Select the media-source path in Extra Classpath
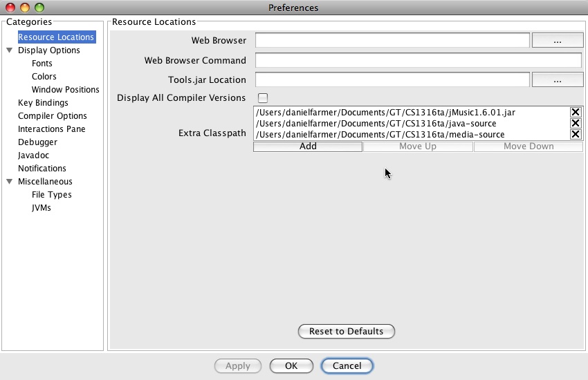 380,135
